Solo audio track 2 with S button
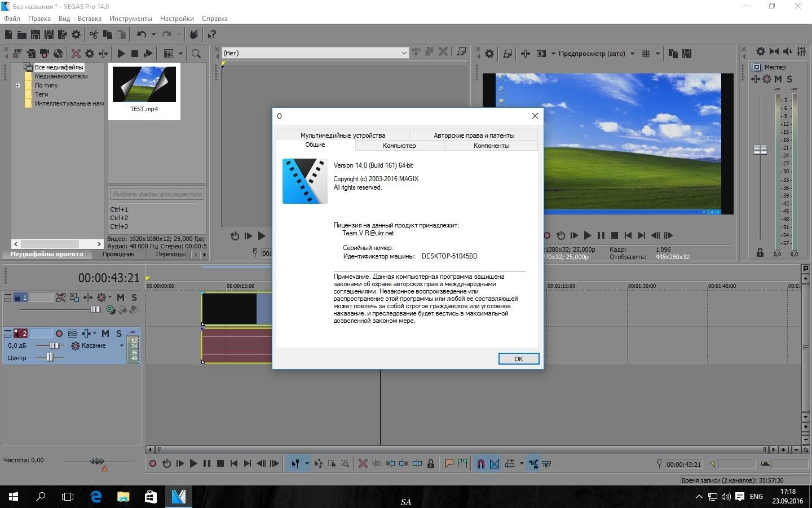 [x=119, y=334]
